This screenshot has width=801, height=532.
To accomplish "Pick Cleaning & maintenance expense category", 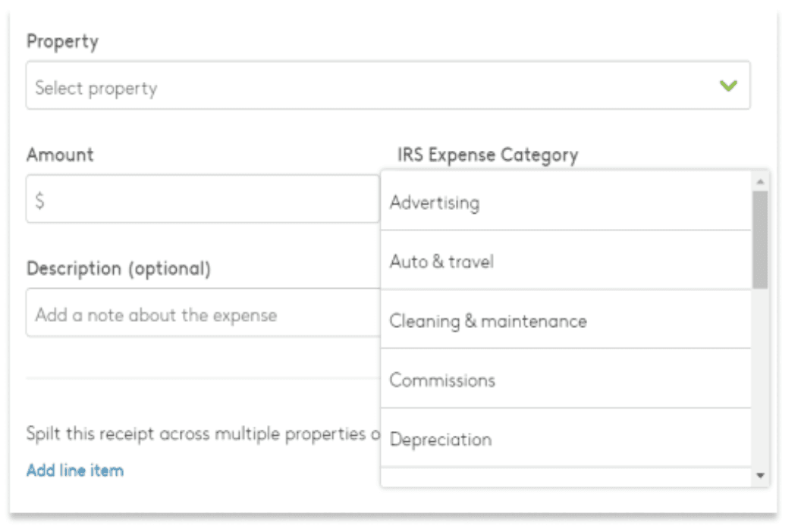I will (565, 321).
